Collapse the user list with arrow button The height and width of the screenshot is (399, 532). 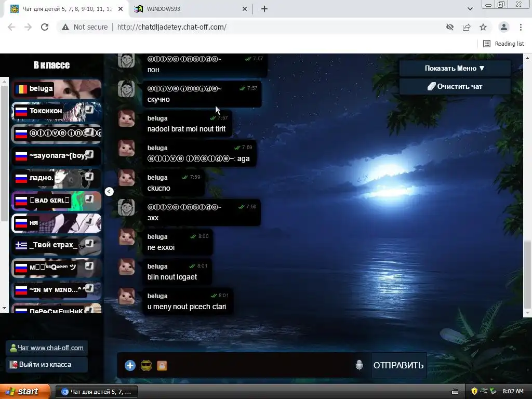(109, 191)
